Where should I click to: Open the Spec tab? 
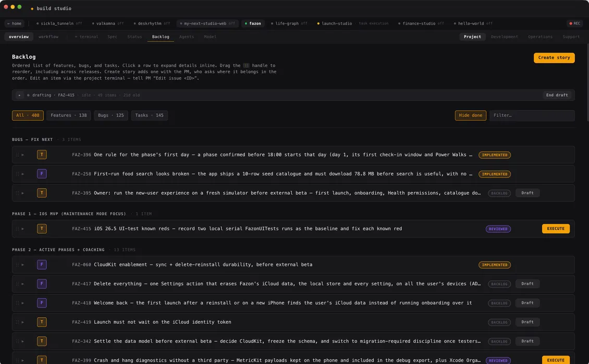pos(112,37)
